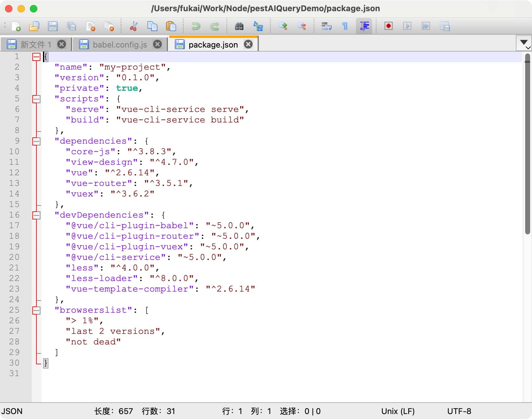
Task: Click the 行: 1 line position status
Action: pos(232,411)
